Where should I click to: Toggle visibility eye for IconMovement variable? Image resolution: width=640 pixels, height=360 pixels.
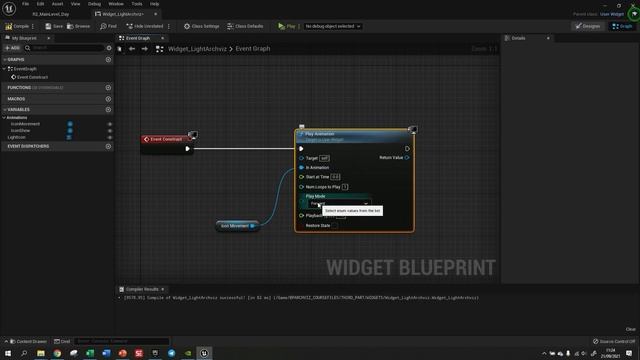[x=109, y=124]
